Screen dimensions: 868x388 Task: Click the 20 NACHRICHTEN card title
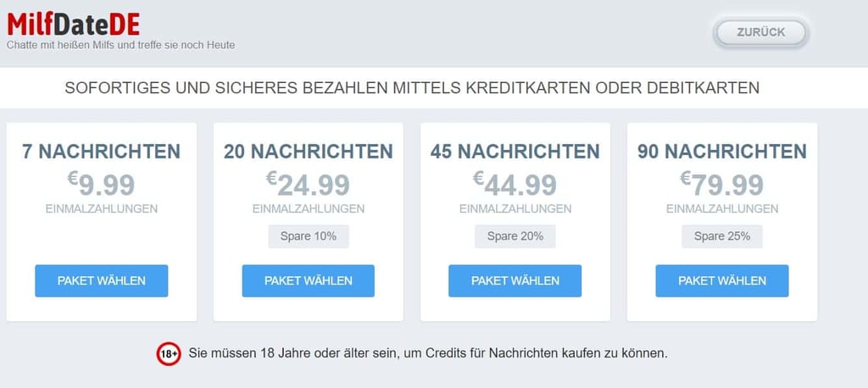click(309, 151)
